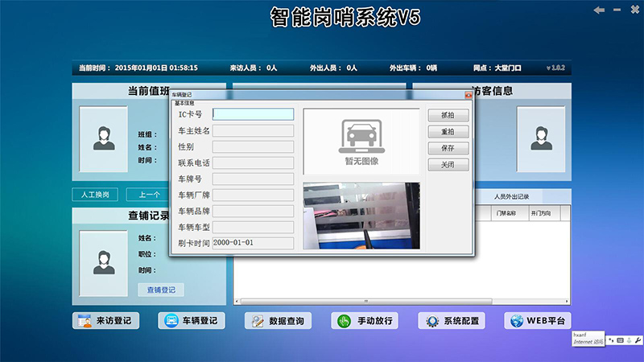The image size is (644, 362).
Task: Select the 人员外出记录 tab
Action: [x=517, y=197]
